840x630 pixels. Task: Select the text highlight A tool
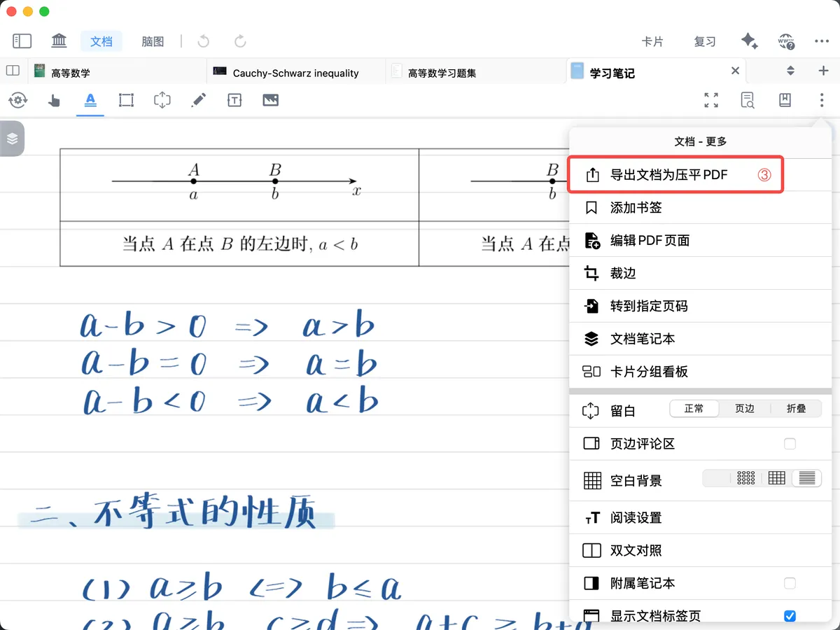(90, 100)
